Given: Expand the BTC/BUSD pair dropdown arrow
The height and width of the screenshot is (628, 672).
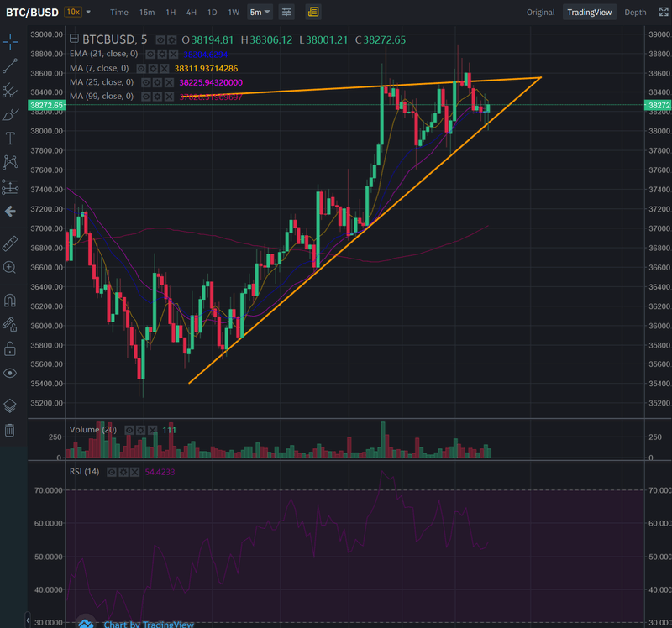Looking at the screenshot, I should coord(88,12).
